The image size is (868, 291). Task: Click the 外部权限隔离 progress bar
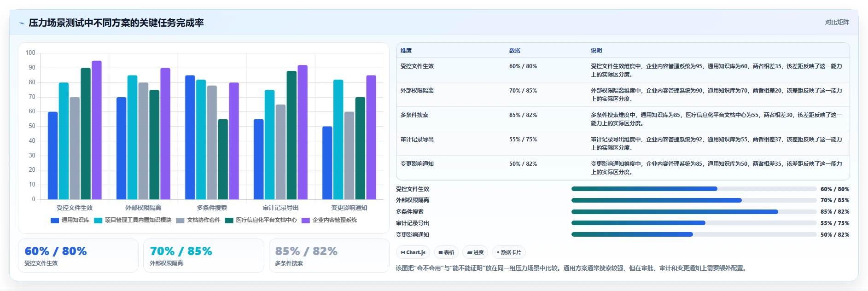point(694,200)
